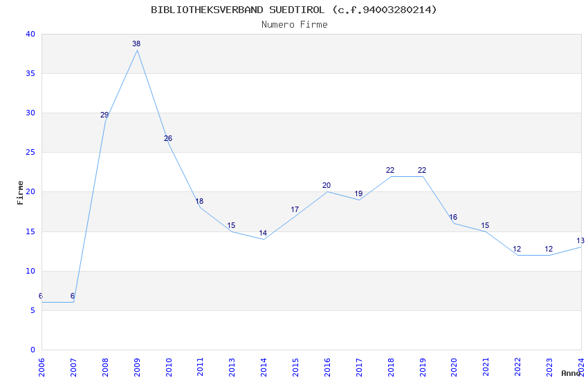Click the x-axis year 2023
The image size is (588, 380).
coord(549,367)
